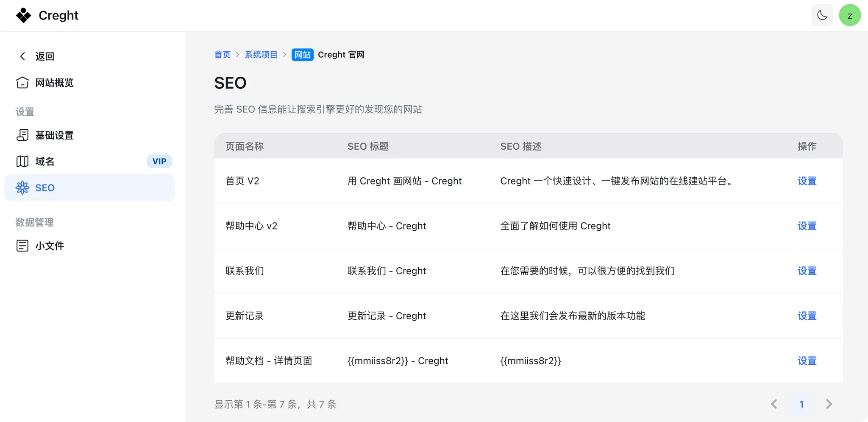This screenshot has width=868, height=422.
Task: Click the description starting with 在您需要的时候
Action: 587,271
